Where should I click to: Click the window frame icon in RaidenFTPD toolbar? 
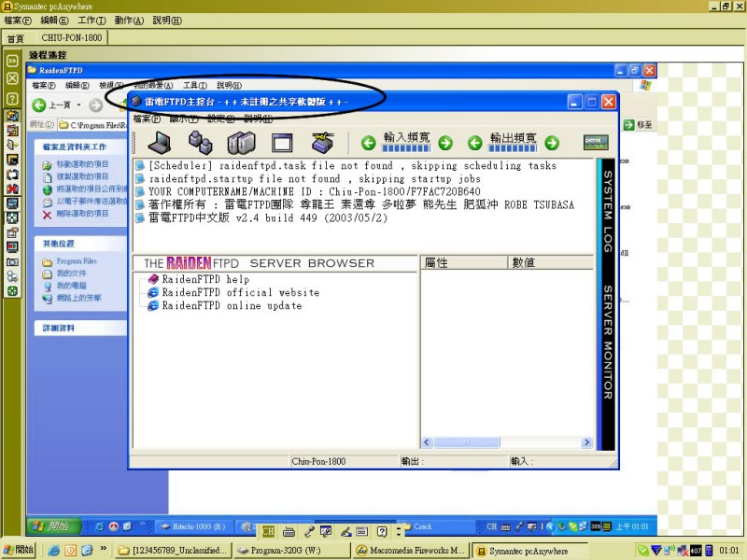pos(282,143)
